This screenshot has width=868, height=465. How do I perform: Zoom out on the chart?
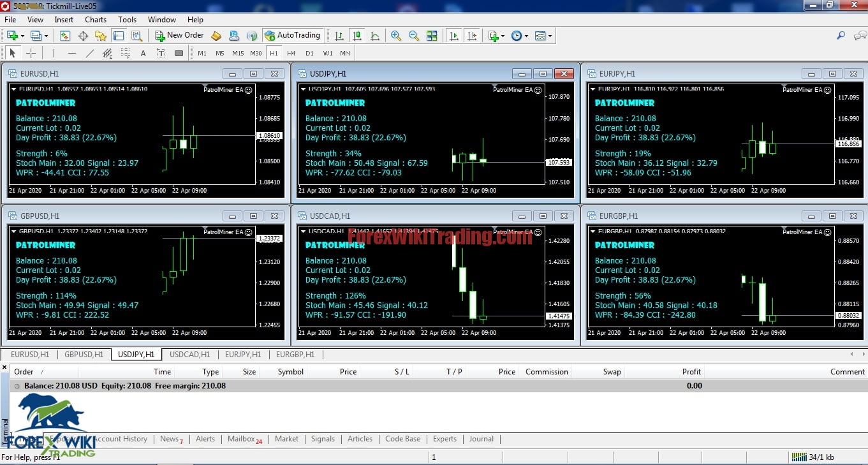414,36
